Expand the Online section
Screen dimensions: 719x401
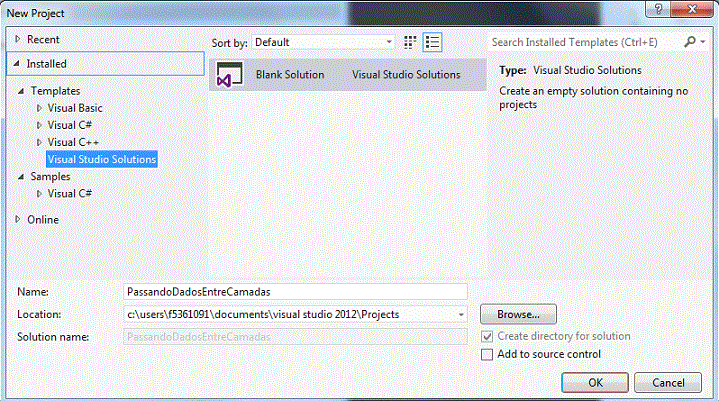point(17,220)
